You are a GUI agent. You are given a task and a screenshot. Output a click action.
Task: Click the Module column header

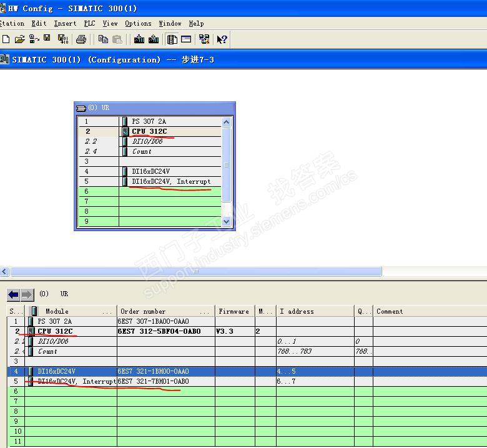click(71, 311)
